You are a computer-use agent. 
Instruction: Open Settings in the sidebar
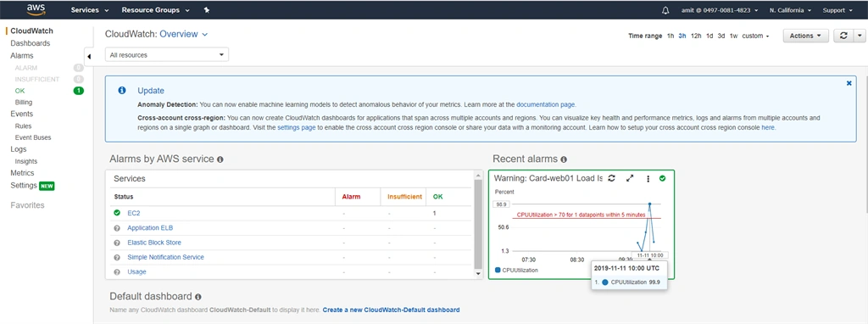pyautogui.click(x=24, y=186)
